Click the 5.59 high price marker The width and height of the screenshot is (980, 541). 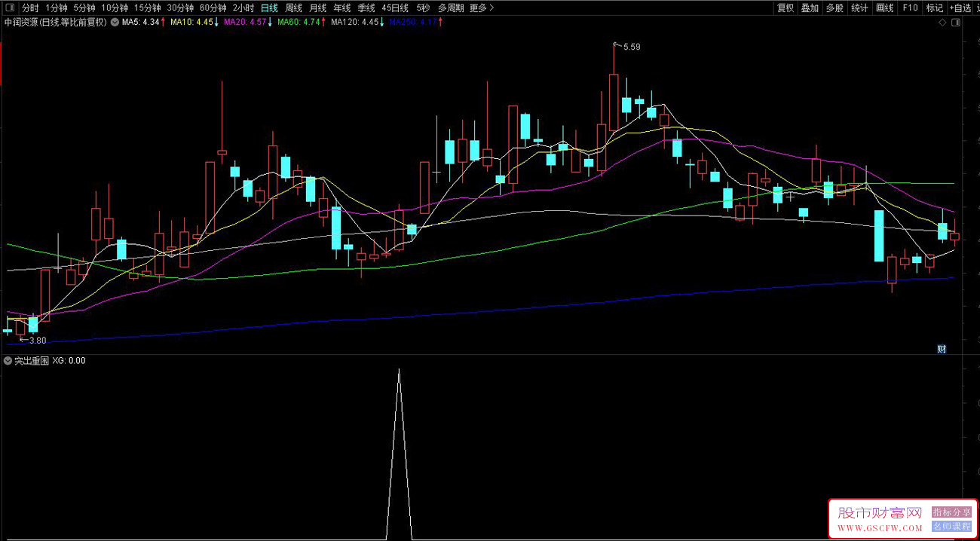[x=632, y=47]
